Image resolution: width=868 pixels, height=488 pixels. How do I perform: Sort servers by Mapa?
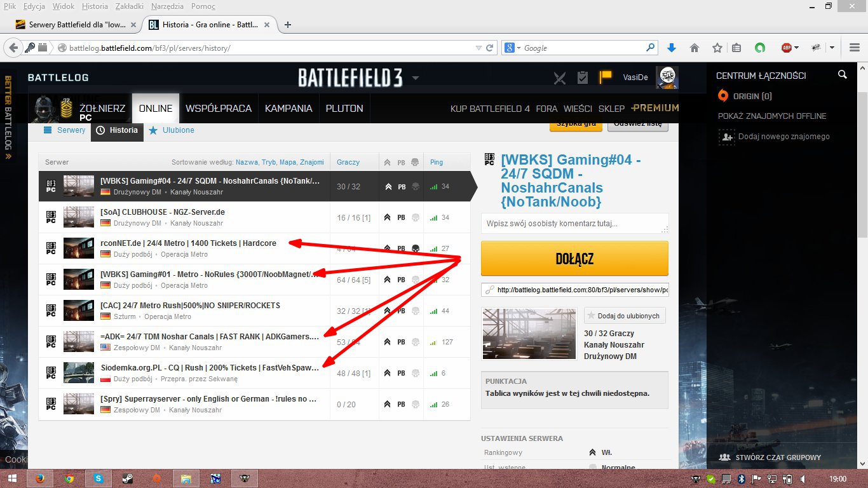click(288, 162)
